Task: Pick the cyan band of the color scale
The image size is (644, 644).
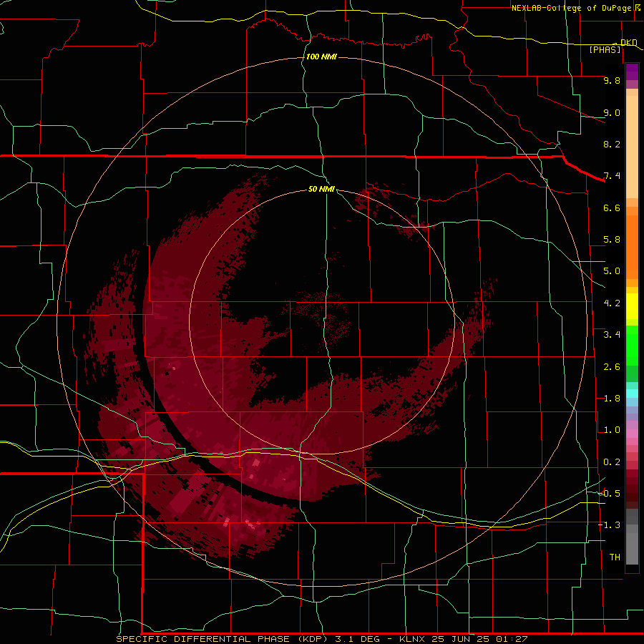Action: coord(632,394)
